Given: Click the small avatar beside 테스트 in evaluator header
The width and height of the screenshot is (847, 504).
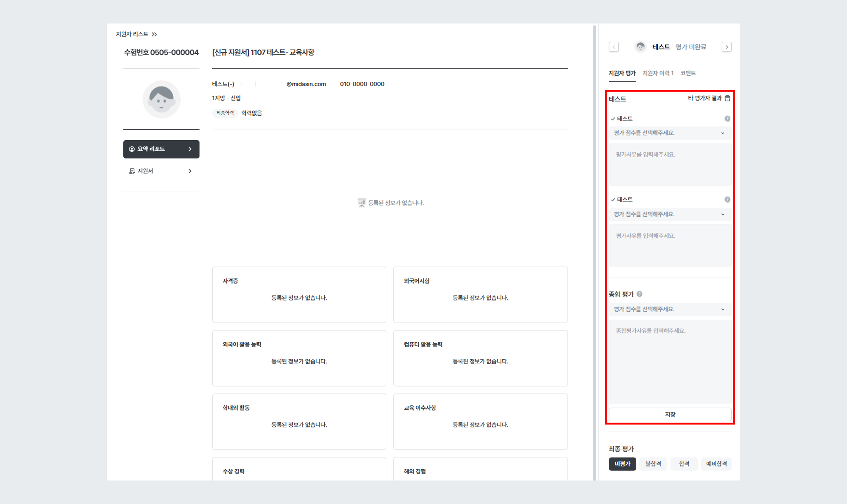Looking at the screenshot, I should point(640,47).
